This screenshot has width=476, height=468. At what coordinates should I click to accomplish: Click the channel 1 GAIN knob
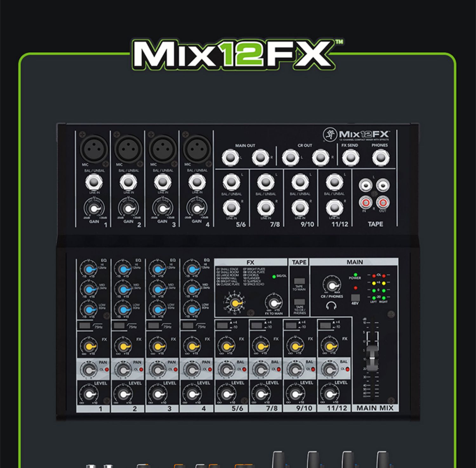click(x=94, y=209)
